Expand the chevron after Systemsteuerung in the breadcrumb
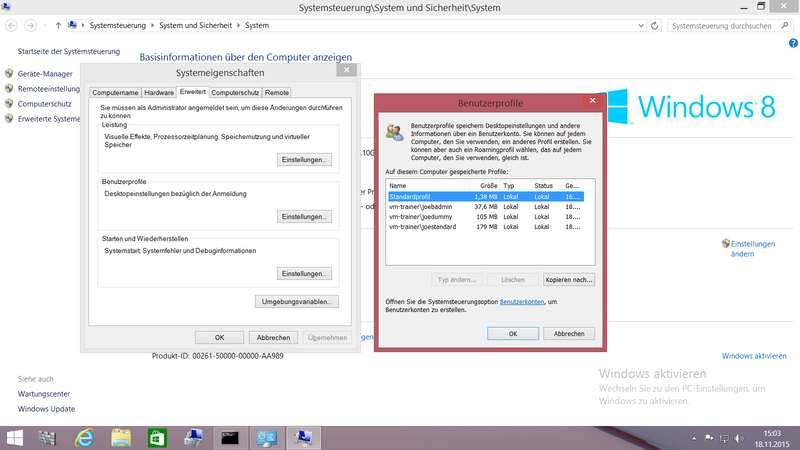This screenshot has height=450, width=800. [x=152, y=26]
